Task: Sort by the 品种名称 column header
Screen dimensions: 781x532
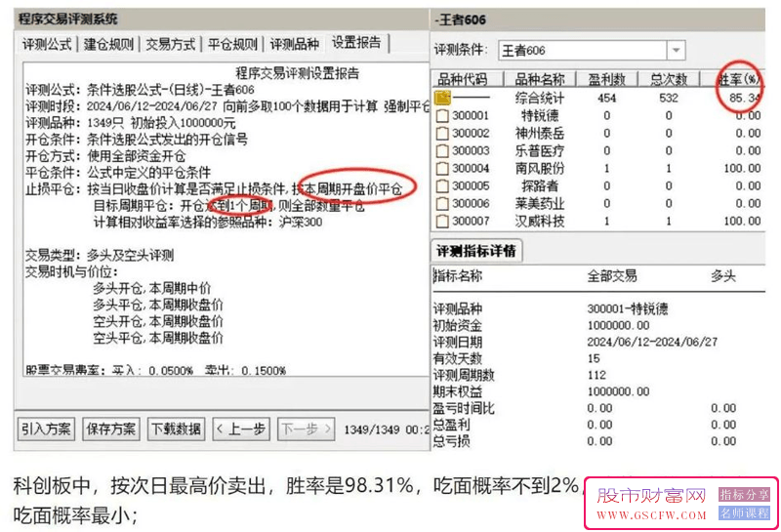Action: (x=540, y=79)
